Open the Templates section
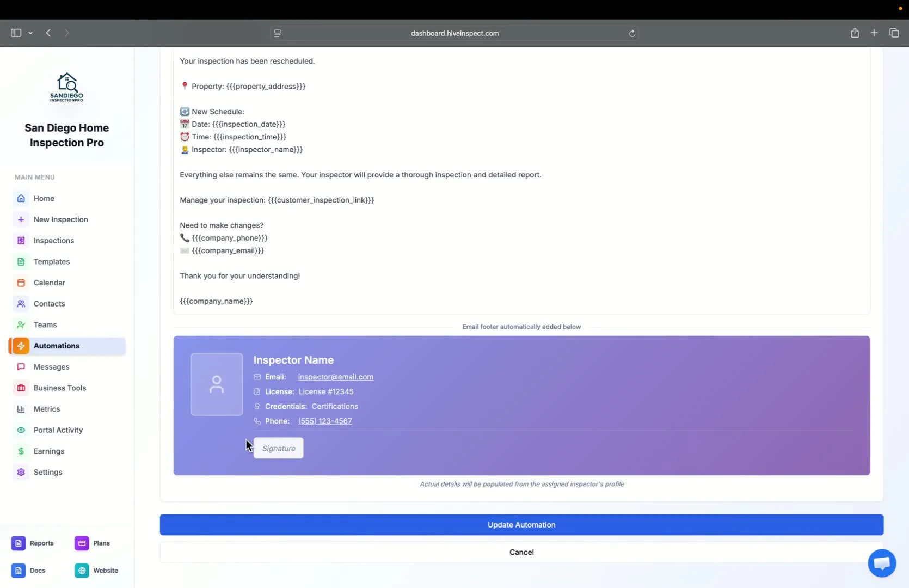 tap(51, 261)
